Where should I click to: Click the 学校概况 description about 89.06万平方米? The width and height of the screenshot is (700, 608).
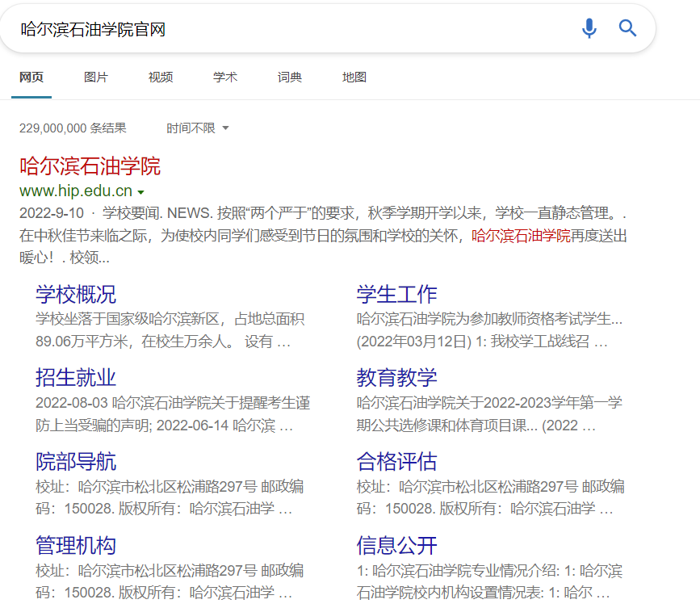point(170,330)
